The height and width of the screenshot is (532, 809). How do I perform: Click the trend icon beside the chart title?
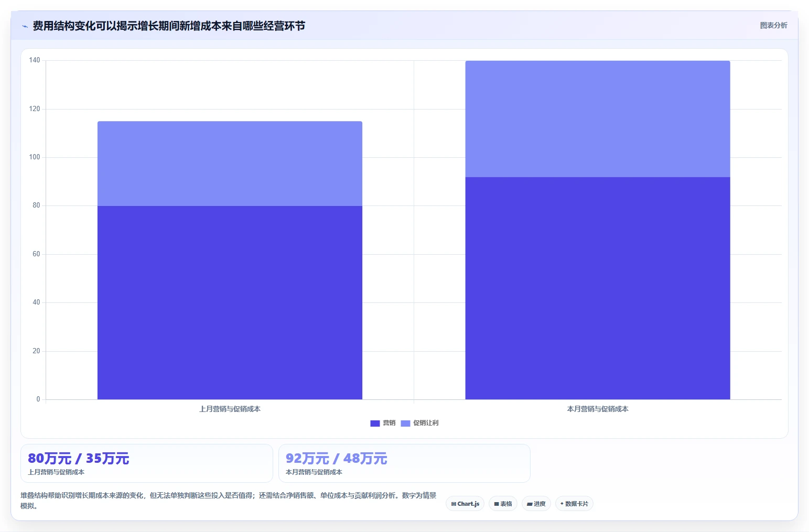click(x=25, y=26)
